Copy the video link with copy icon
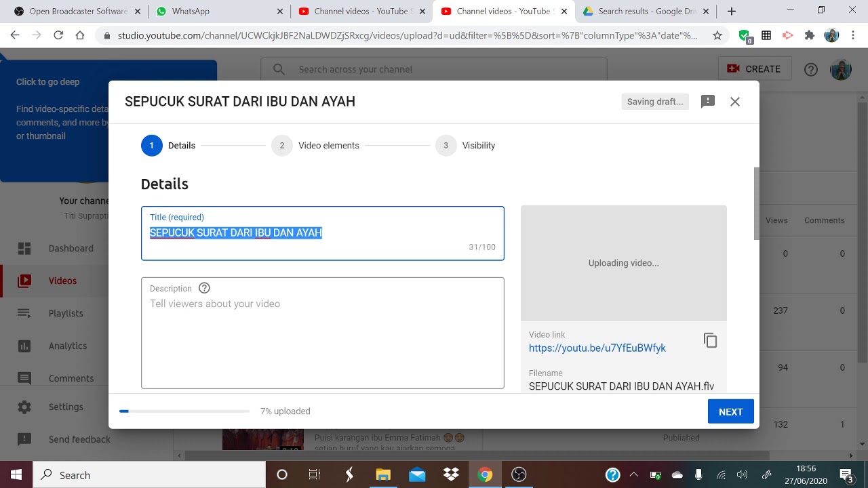The image size is (868, 488). click(710, 340)
